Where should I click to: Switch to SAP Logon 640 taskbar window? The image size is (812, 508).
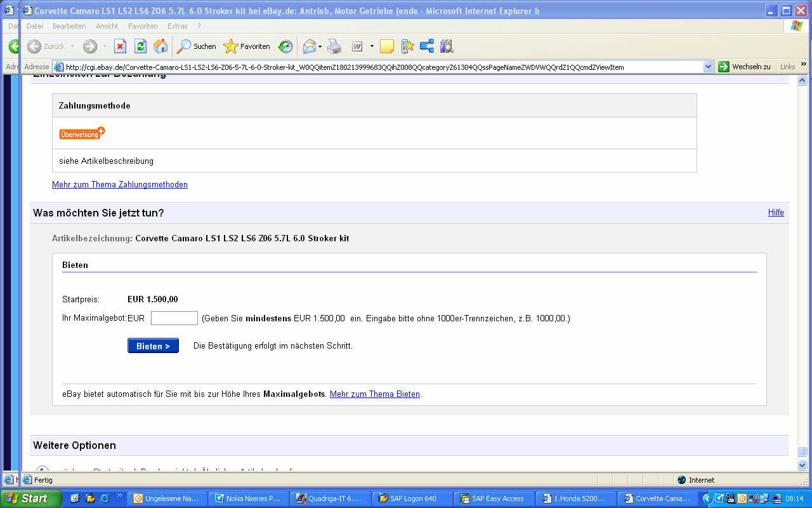coord(412,498)
